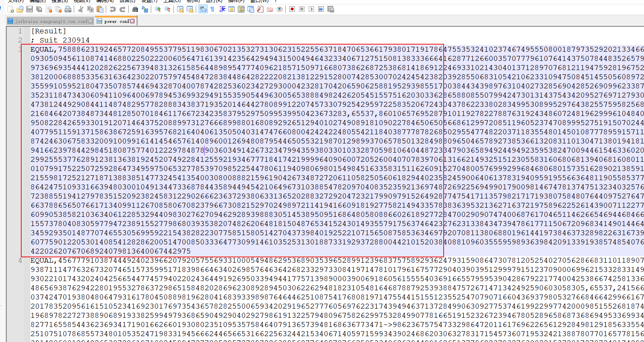This screenshot has height=342, width=644.
Task: Save the current file using floppy icon
Action: [x=30, y=9]
